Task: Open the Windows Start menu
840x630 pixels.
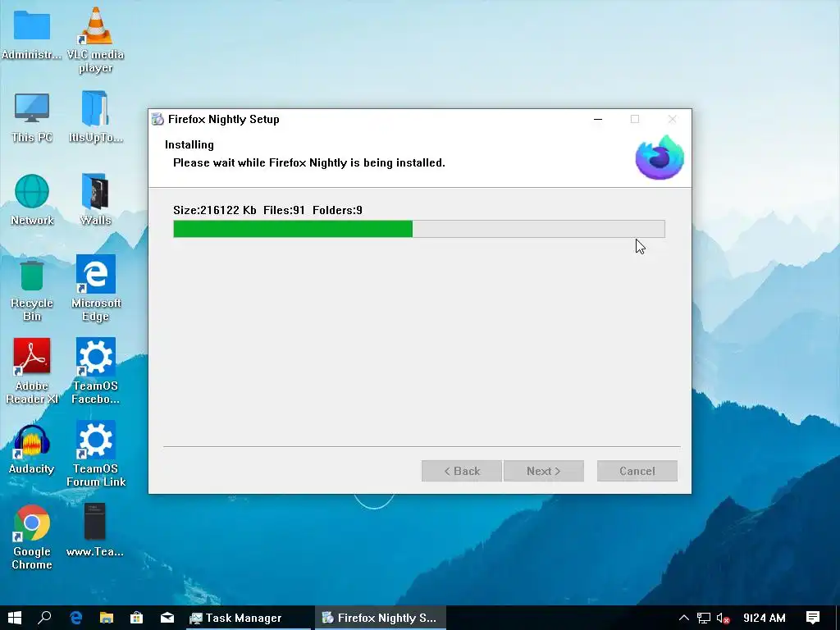Action: tap(15, 618)
